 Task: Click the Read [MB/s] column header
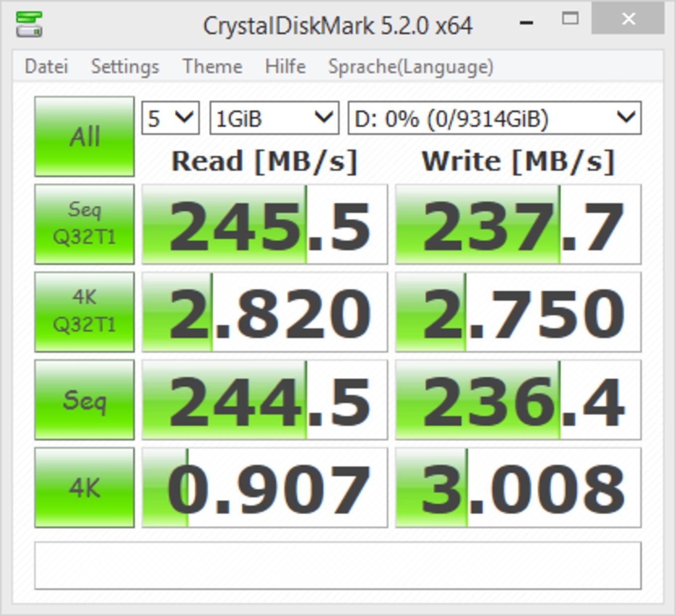tap(264, 162)
